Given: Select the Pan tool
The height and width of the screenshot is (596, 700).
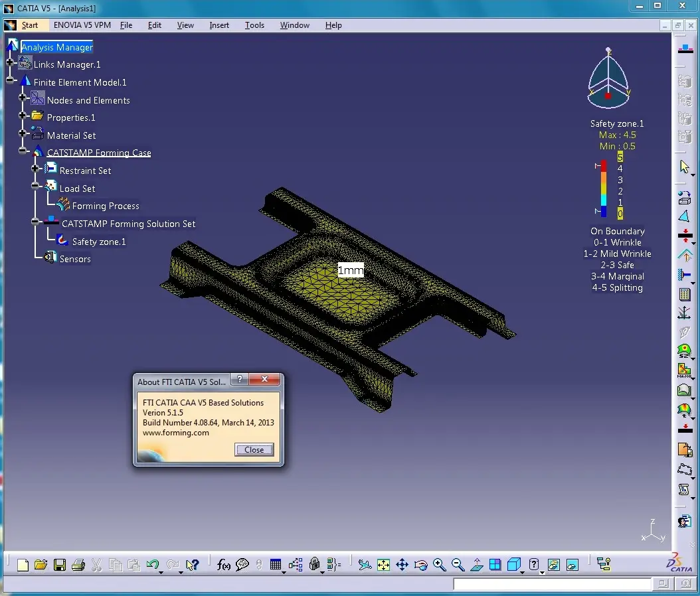Looking at the screenshot, I should pos(402,565).
